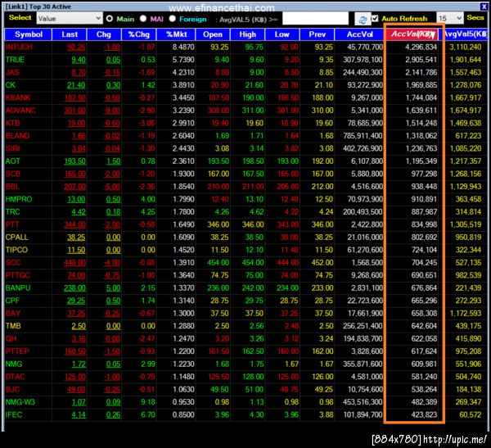Select the KBANK symbol
The width and height of the screenshot is (491, 448).
[x=18, y=97]
